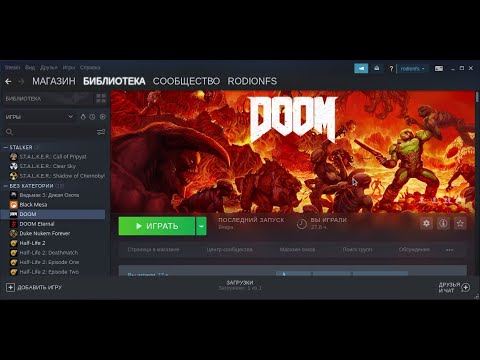Show more links via three dots

click(449, 250)
